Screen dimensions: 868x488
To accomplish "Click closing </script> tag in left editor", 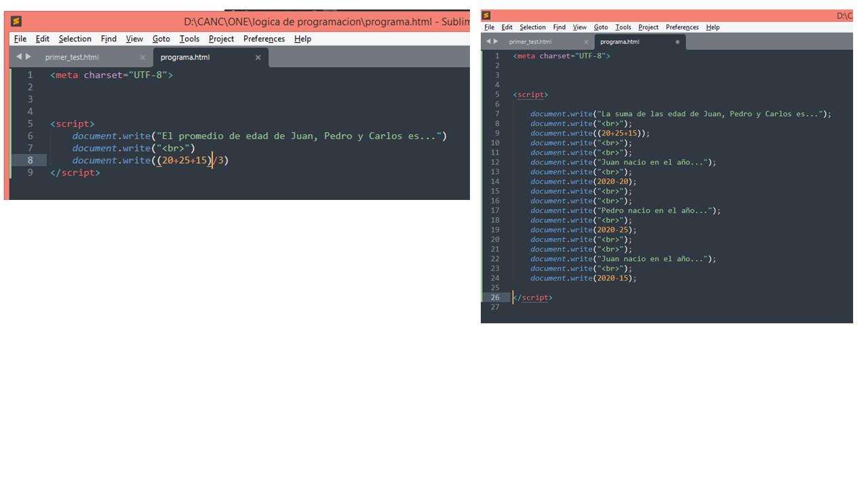I will click(x=75, y=173).
